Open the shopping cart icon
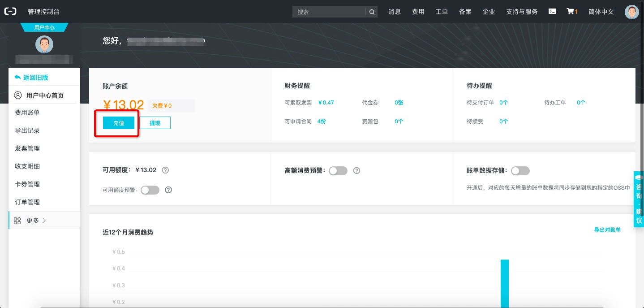644x308 pixels. [x=570, y=12]
